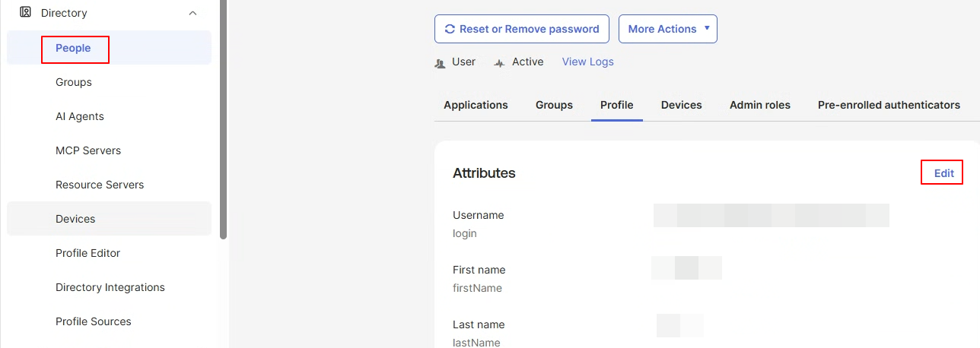Click the Directory icon in the sidebar
Image resolution: width=980 pixels, height=348 pixels.
point(25,12)
